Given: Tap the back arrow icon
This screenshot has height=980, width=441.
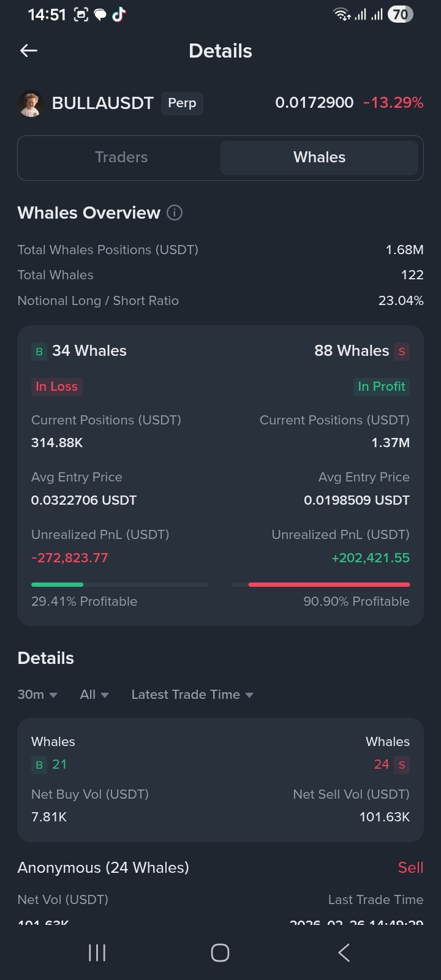Looking at the screenshot, I should coord(29,51).
